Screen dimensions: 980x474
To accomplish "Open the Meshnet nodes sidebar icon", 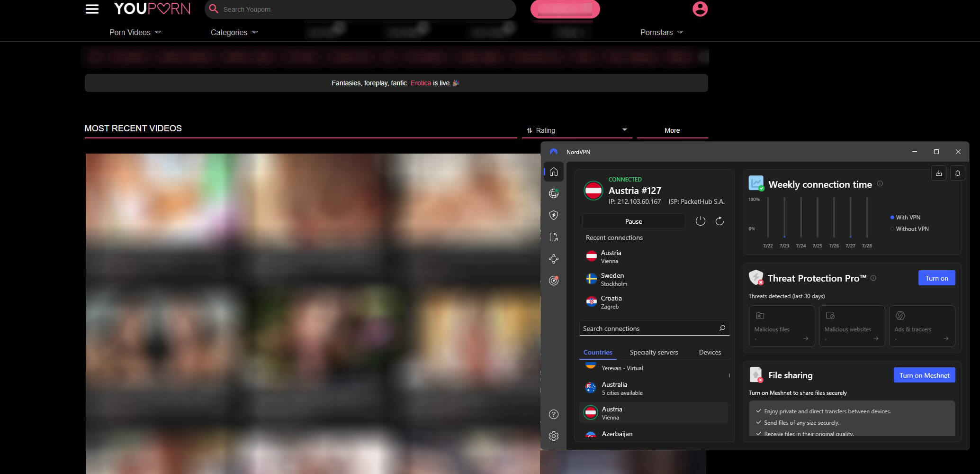I will click(x=553, y=259).
